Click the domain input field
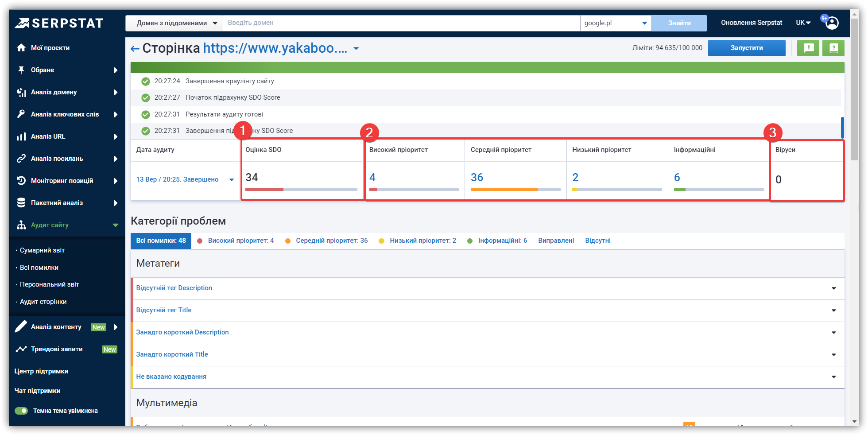The image size is (868, 435). pyautogui.click(x=401, y=23)
